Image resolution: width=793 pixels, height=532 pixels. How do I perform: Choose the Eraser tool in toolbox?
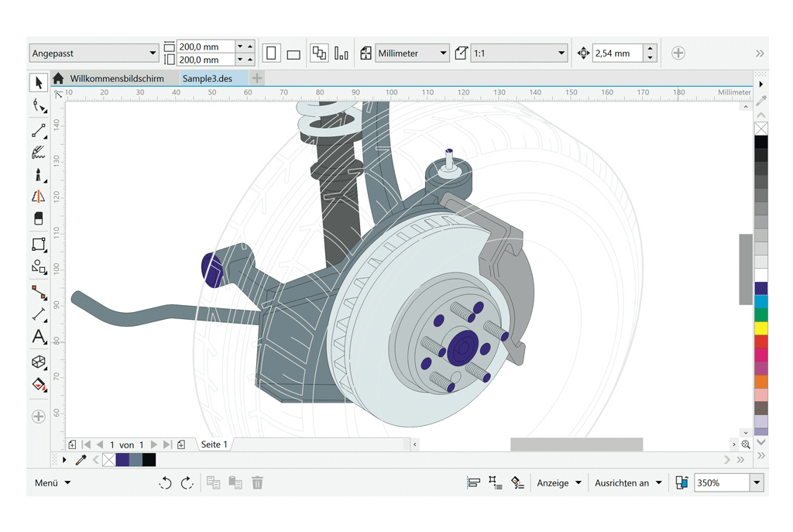(x=38, y=219)
